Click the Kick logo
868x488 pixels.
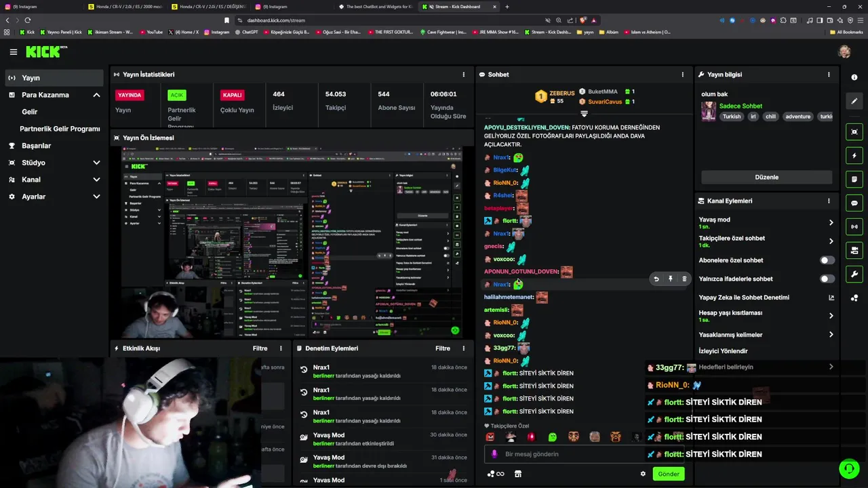pyautogui.click(x=46, y=52)
